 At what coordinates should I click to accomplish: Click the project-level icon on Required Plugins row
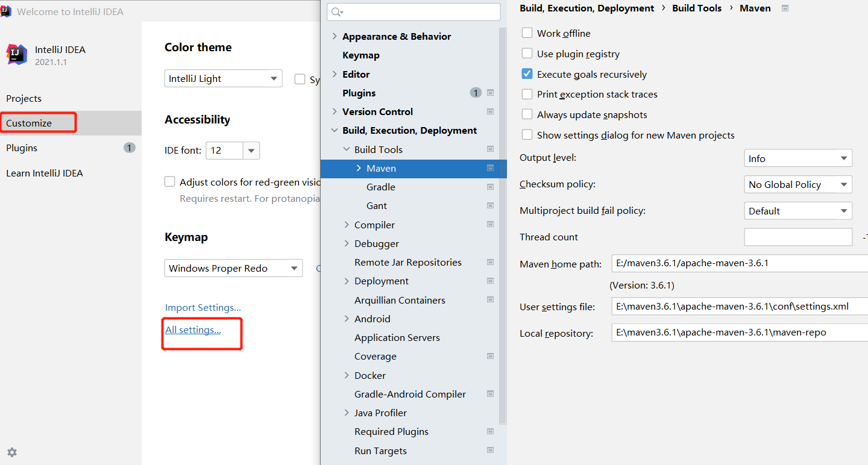491,431
